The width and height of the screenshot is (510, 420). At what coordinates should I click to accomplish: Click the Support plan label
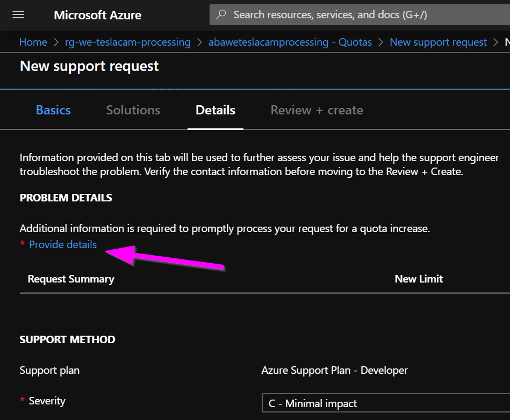[x=49, y=370]
